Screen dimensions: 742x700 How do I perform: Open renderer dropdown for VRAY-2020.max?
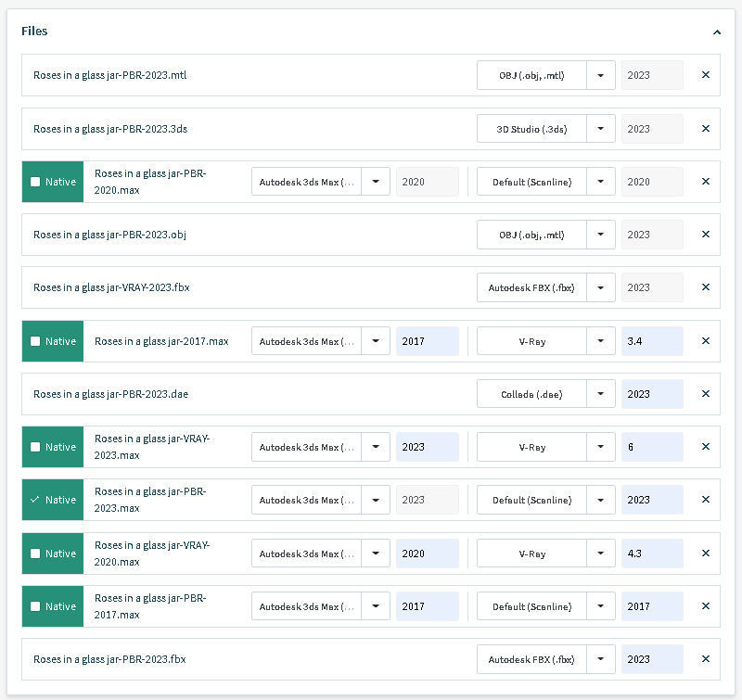click(601, 554)
